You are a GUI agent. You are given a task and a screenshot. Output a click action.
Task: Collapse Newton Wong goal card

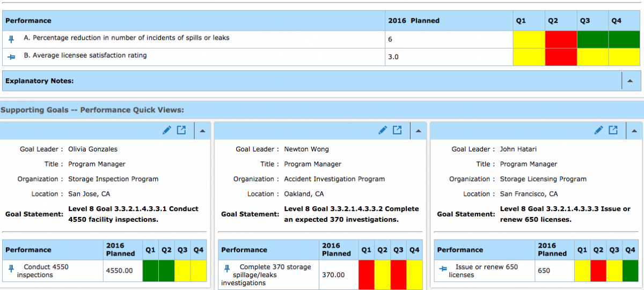click(418, 130)
